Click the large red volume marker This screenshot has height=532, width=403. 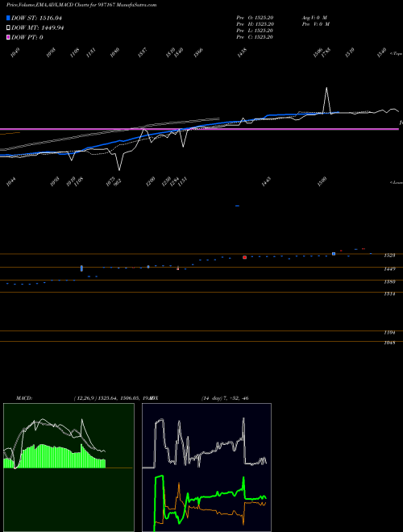244,257
